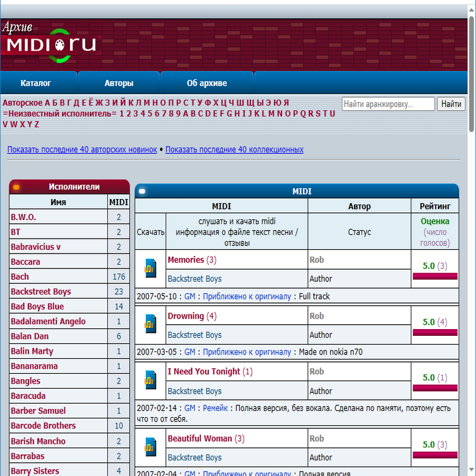
Task: Click Backstreet Boys under Drowning
Action: tap(195, 335)
